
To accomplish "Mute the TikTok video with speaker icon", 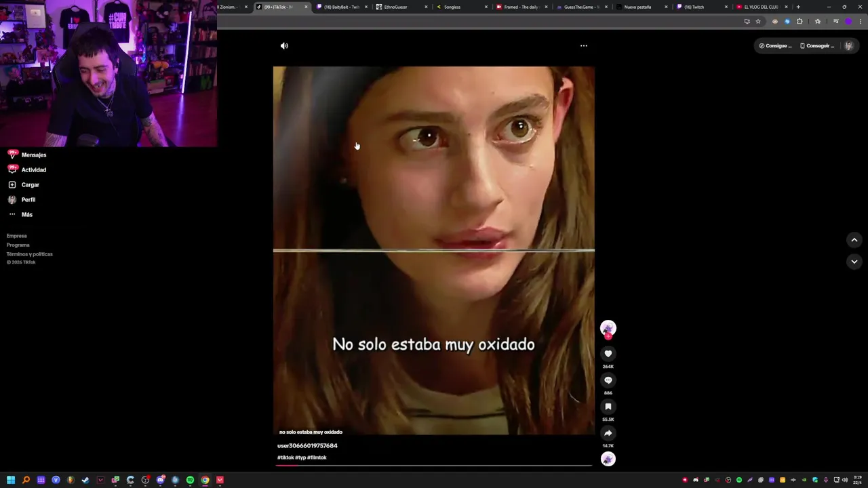I will 284,46.
